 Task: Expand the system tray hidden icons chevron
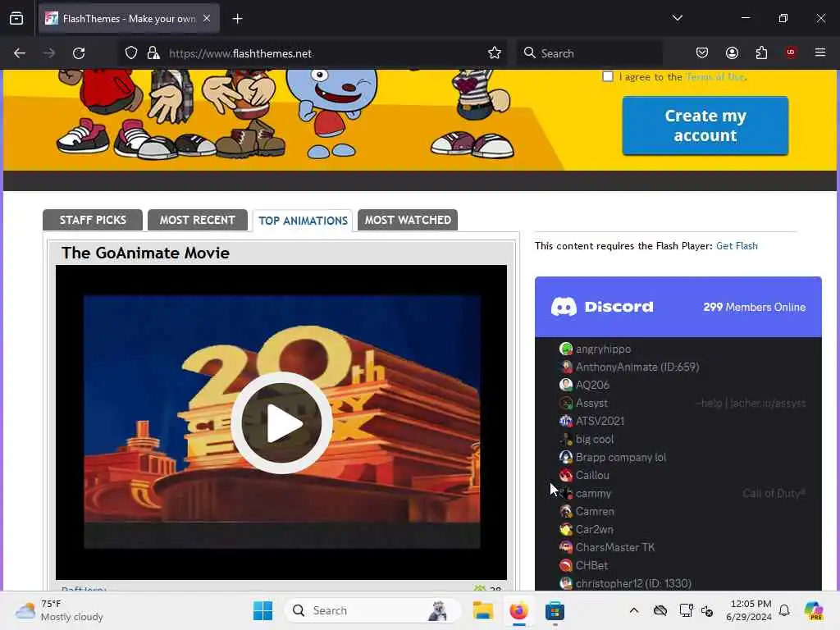click(x=634, y=610)
